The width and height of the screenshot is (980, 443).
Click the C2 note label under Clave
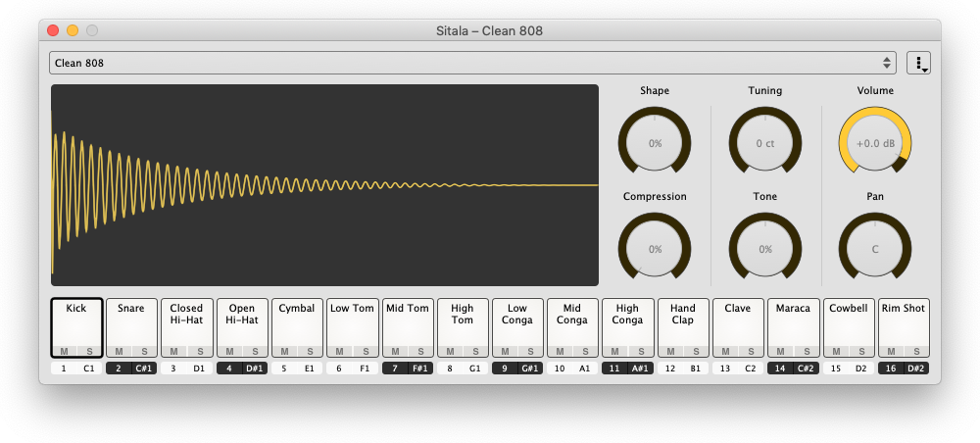pos(751,368)
